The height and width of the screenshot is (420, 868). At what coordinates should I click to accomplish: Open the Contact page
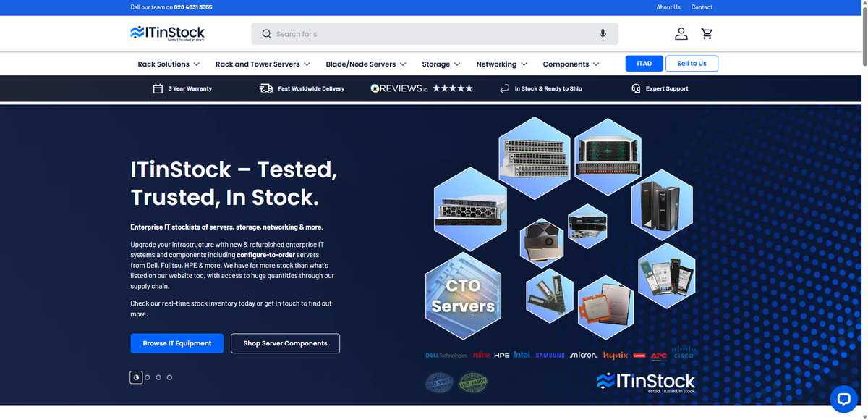point(702,7)
